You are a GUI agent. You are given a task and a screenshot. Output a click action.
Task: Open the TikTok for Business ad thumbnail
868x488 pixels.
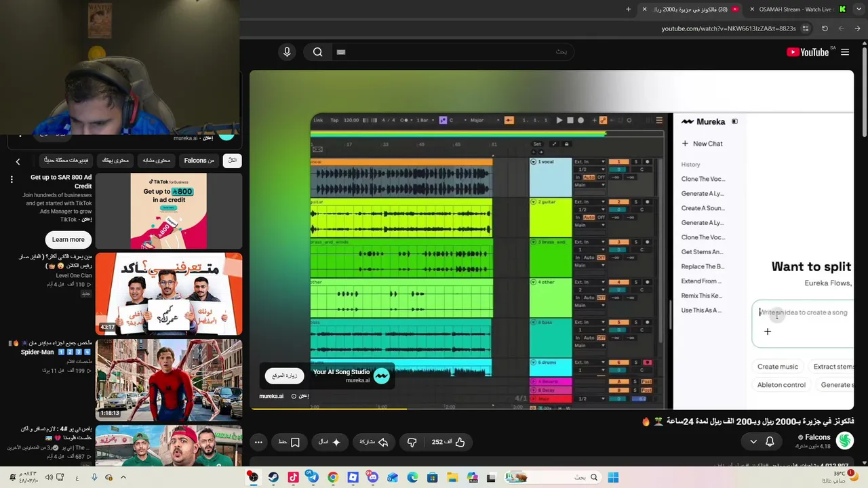tap(169, 211)
